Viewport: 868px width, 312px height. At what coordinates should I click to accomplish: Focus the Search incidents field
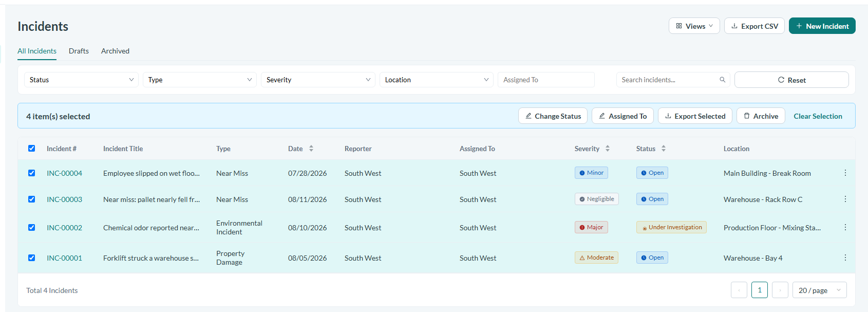tap(673, 80)
